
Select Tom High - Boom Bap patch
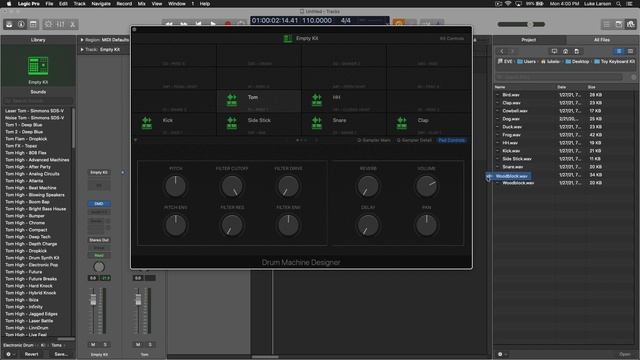point(27,202)
